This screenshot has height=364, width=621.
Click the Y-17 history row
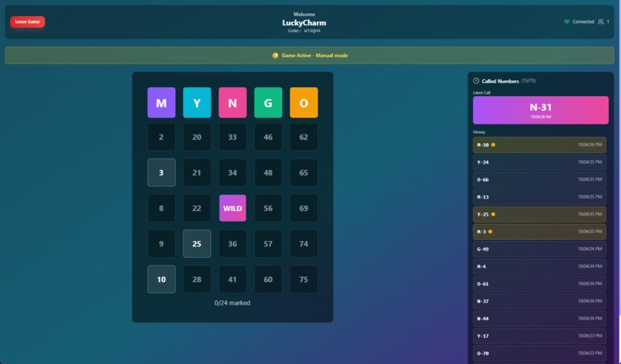coord(539,336)
